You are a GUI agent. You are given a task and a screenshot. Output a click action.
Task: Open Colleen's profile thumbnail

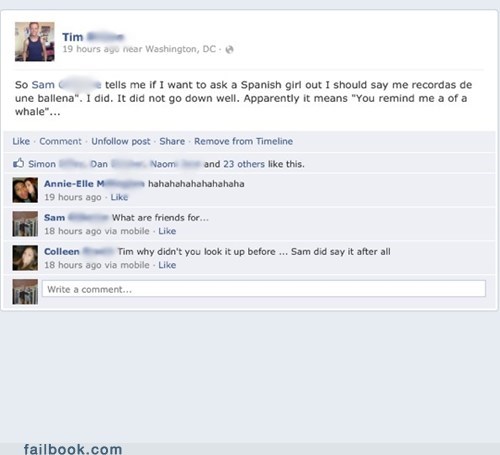tap(25, 258)
